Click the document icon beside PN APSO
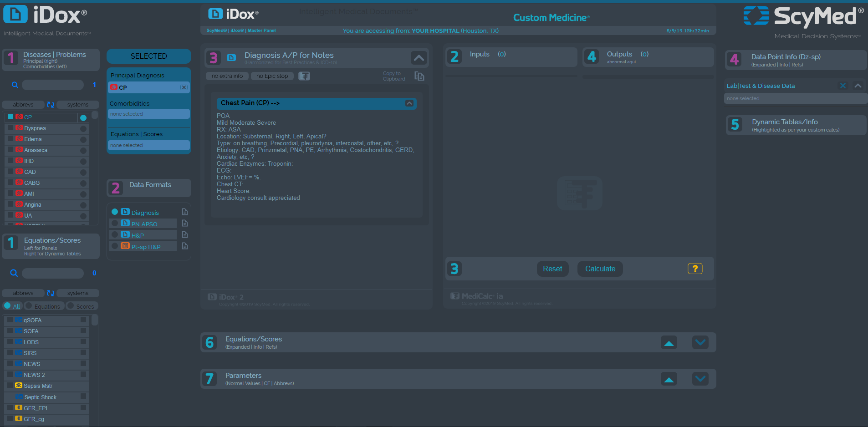Viewport: 868px width, 427px height. pyautogui.click(x=185, y=223)
